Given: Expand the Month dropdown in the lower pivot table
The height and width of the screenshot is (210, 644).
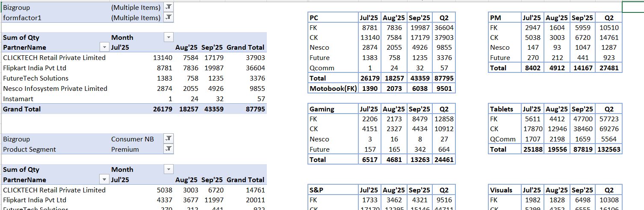Looking at the screenshot, I should tap(168, 169).
